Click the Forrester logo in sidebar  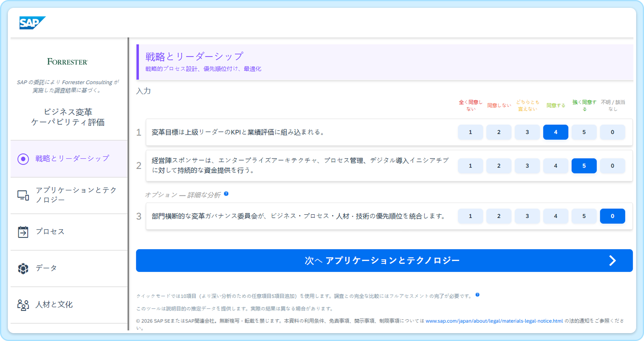pyautogui.click(x=68, y=62)
